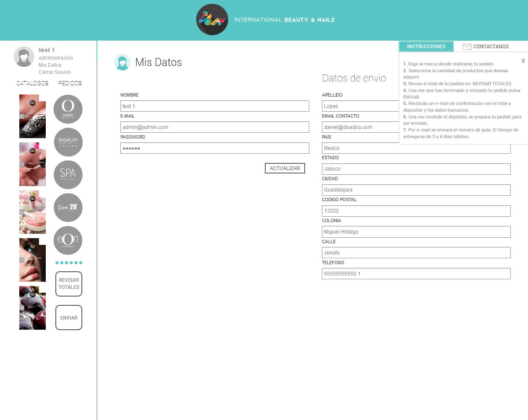This screenshot has width=528, height=420.
Task: Select the eOn Professional brand icon
Action: coord(68,240)
